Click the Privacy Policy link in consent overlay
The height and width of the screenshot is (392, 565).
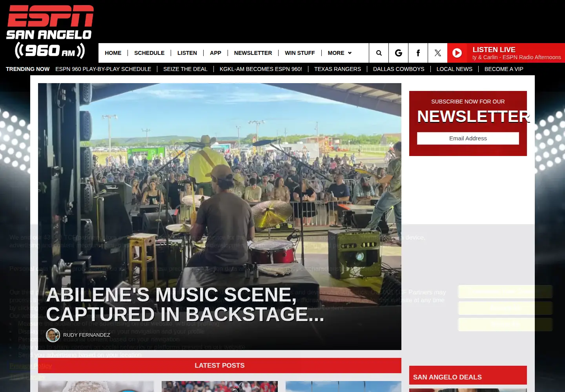pos(31,366)
